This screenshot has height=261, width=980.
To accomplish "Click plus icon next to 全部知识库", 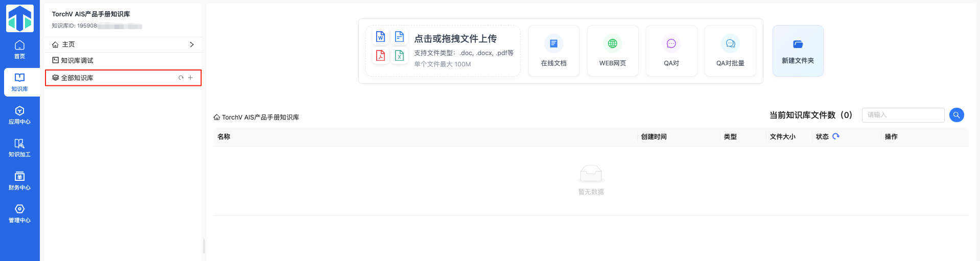I will tap(191, 78).
